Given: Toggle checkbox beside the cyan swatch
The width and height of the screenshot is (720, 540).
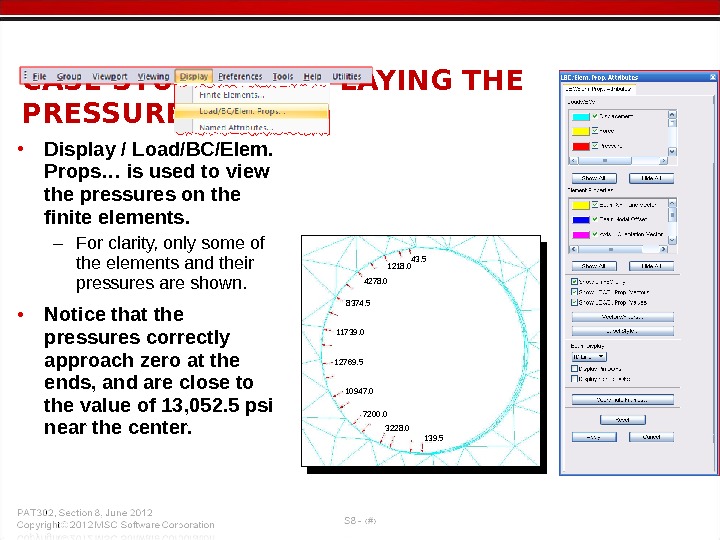Looking at the screenshot, I should coord(595,116).
